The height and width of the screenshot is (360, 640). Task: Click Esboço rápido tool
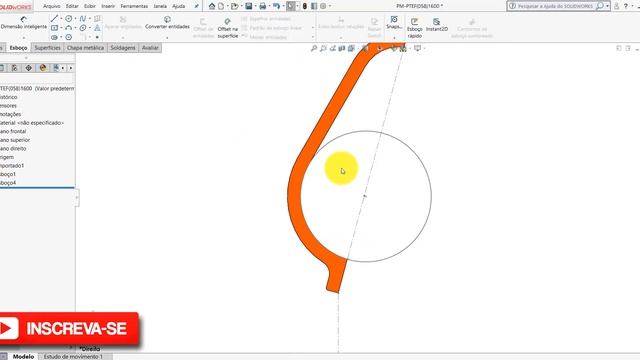tap(415, 27)
